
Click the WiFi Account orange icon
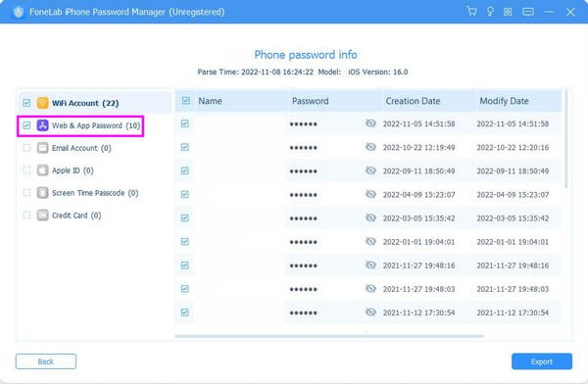coord(42,103)
